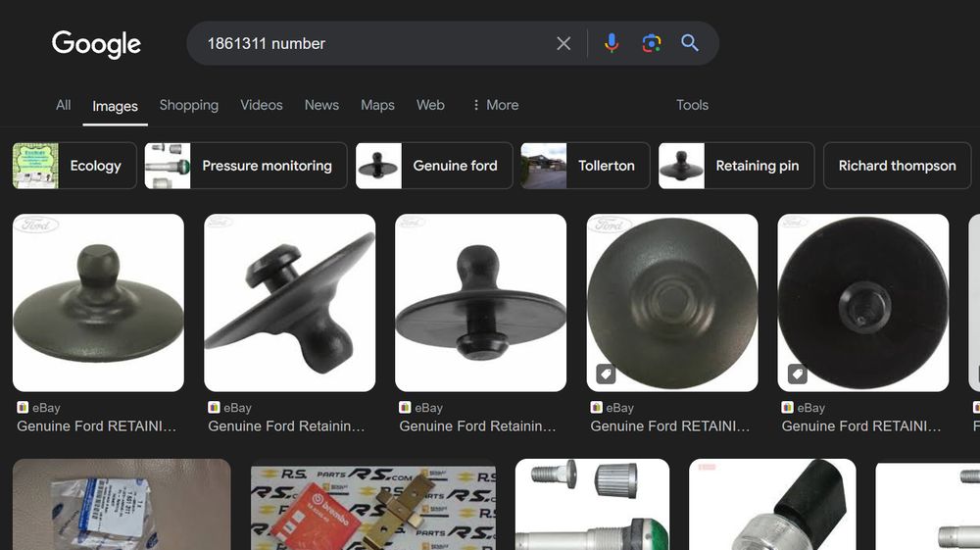Open the third side-view retaining pin image

coord(480,303)
